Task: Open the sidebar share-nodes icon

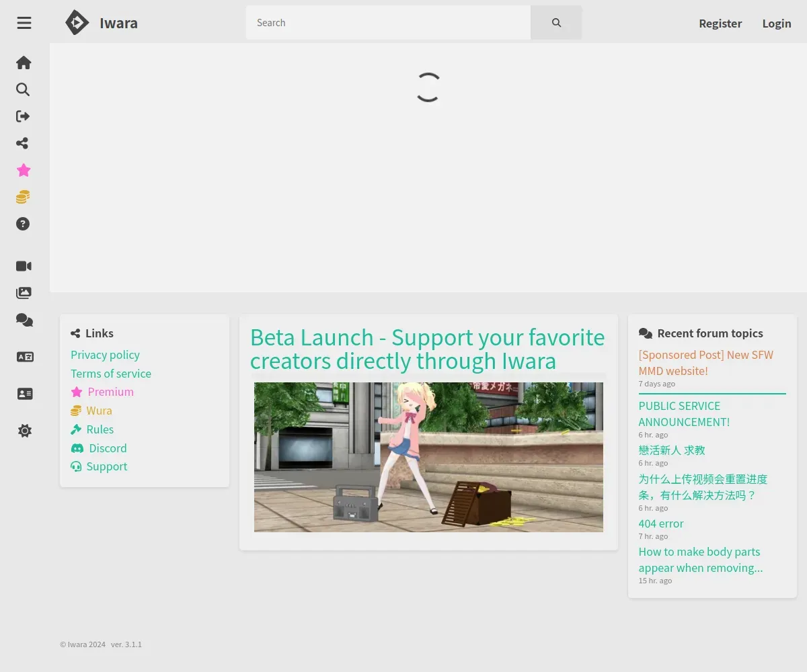Action: (23, 143)
